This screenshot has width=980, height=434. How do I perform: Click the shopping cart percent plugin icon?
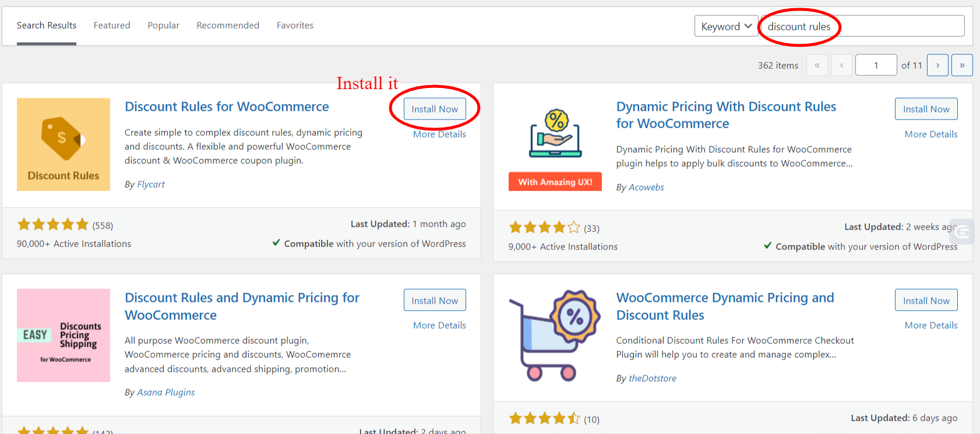555,336
